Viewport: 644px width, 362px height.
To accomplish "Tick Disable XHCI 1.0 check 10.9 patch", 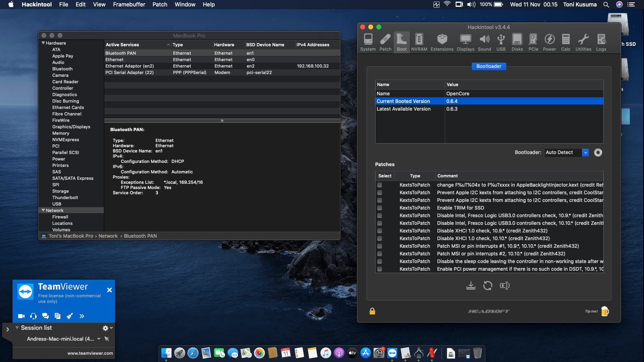I will 380,231.
